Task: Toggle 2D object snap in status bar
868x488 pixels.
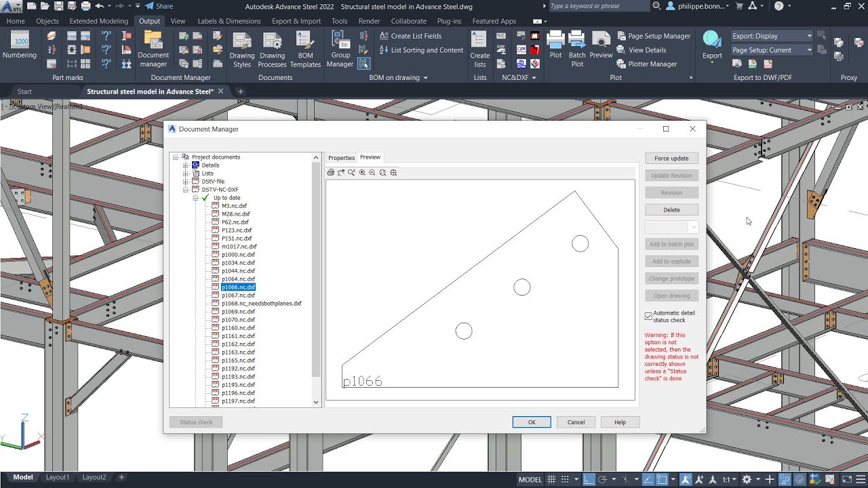Action: pyautogui.click(x=662, y=479)
